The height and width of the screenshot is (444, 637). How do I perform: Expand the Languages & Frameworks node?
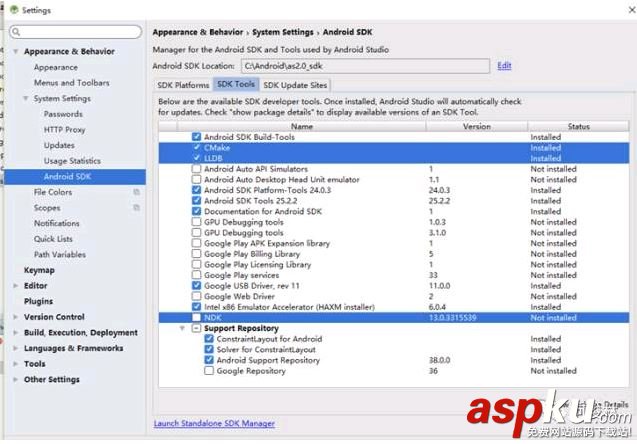tap(16, 348)
